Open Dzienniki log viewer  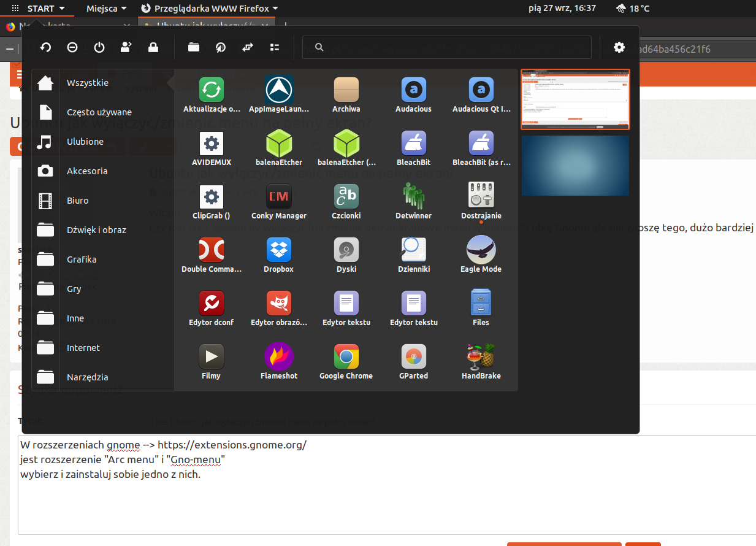click(414, 255)
